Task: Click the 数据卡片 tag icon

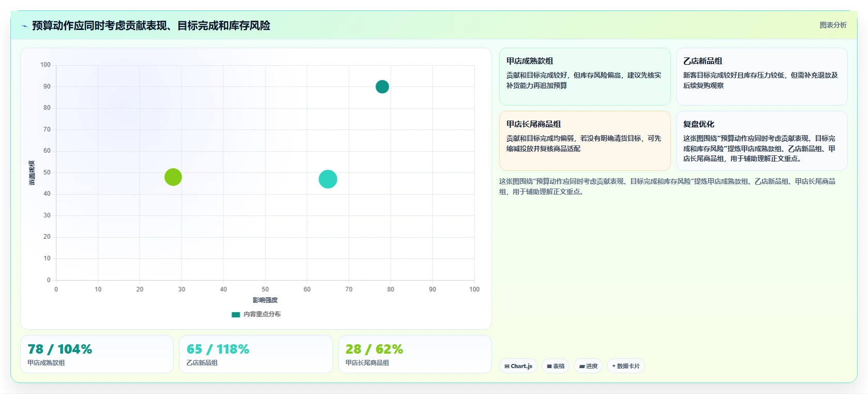Action: pos(614,366)
